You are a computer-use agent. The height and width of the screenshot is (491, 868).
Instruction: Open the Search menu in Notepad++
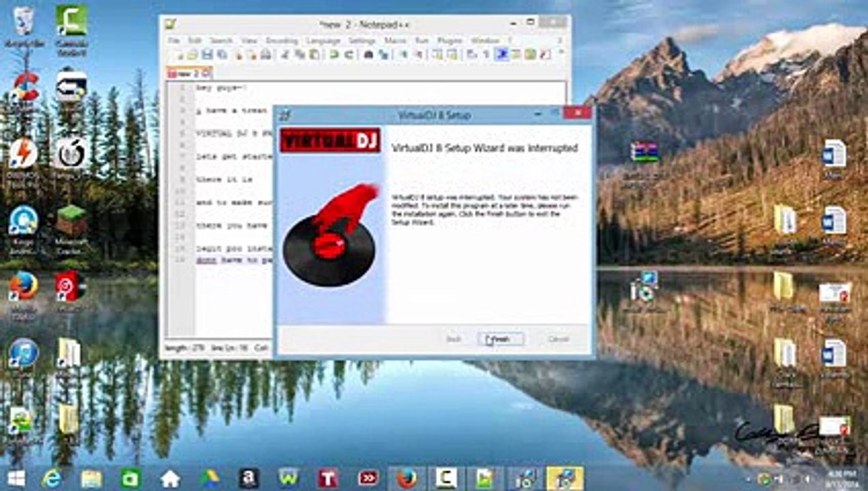click(x=221, y=41)
